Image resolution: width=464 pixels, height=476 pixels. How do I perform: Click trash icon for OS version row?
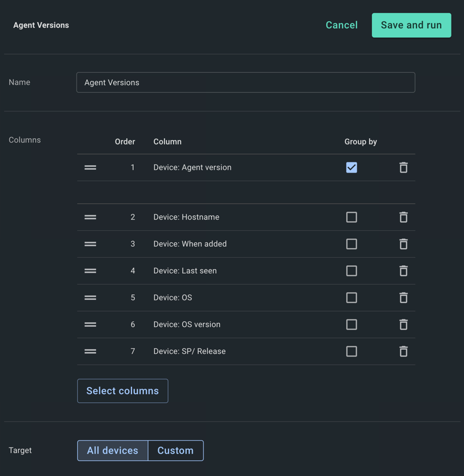coord(403,324)
